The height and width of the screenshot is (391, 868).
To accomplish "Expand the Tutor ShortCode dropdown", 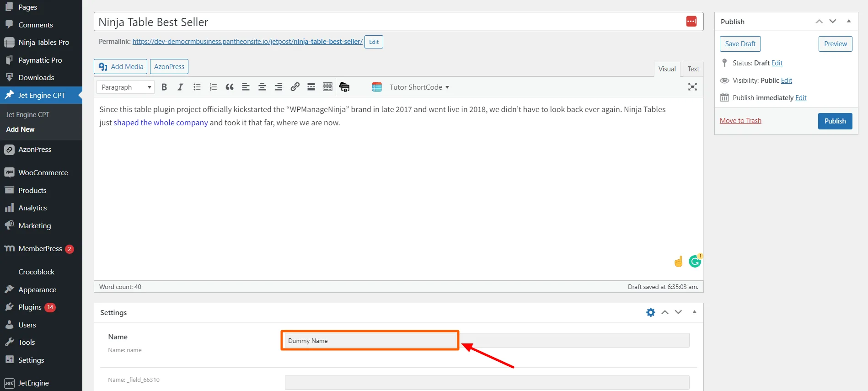I will point(419,87).
